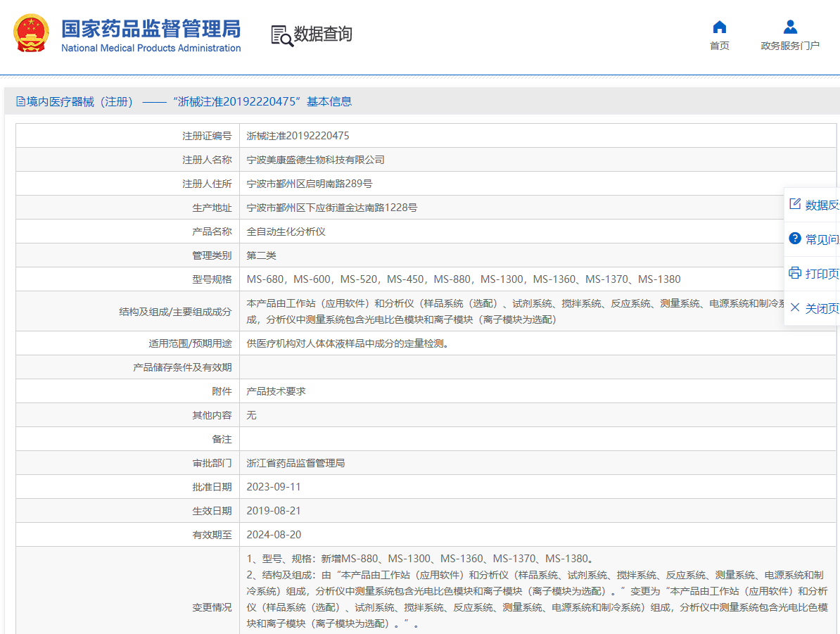Click the 附件 row label
Image resolution: width=840 pixels, height=634 pixels.
222,392
